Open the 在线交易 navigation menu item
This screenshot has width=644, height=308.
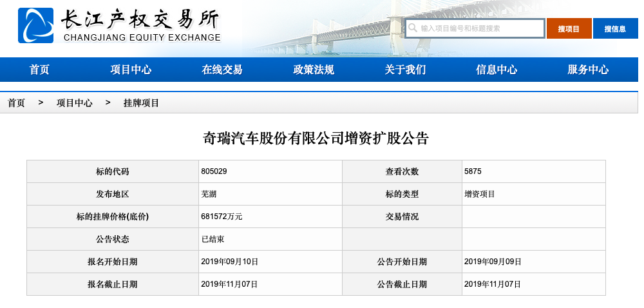[x=222, y=70]
